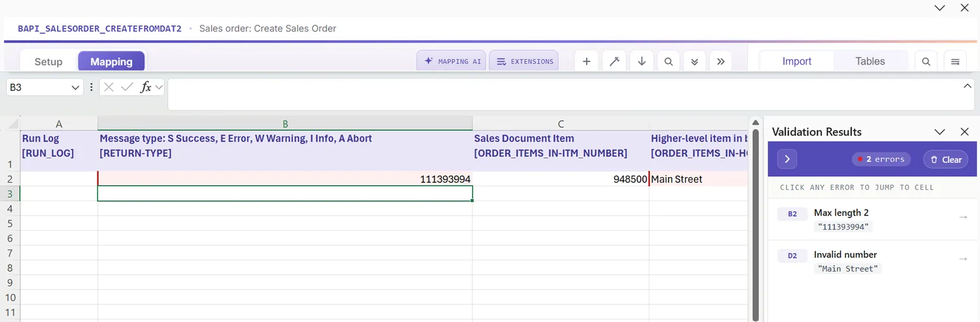Jump to D2 error using its arrow

pyautogui.click(x=962, y=259)
